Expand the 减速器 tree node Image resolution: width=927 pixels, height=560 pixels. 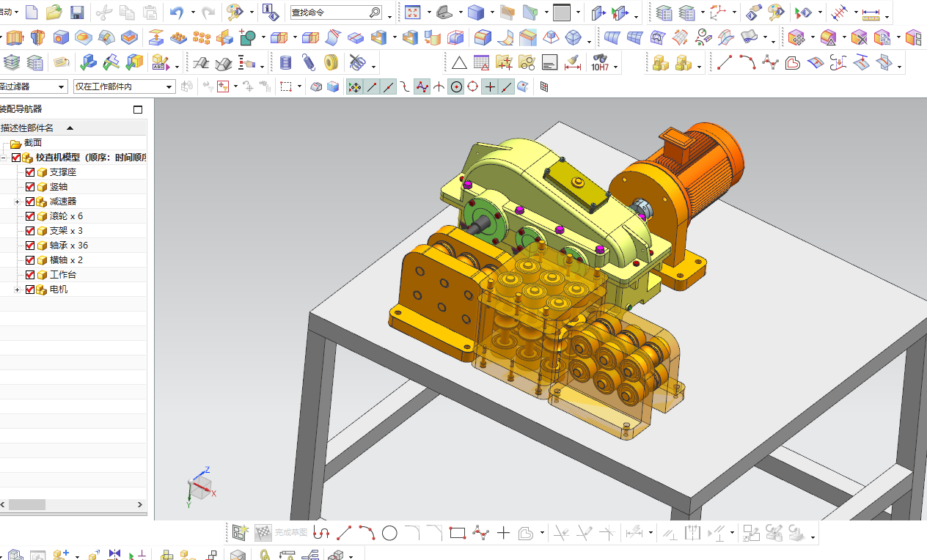17,202
